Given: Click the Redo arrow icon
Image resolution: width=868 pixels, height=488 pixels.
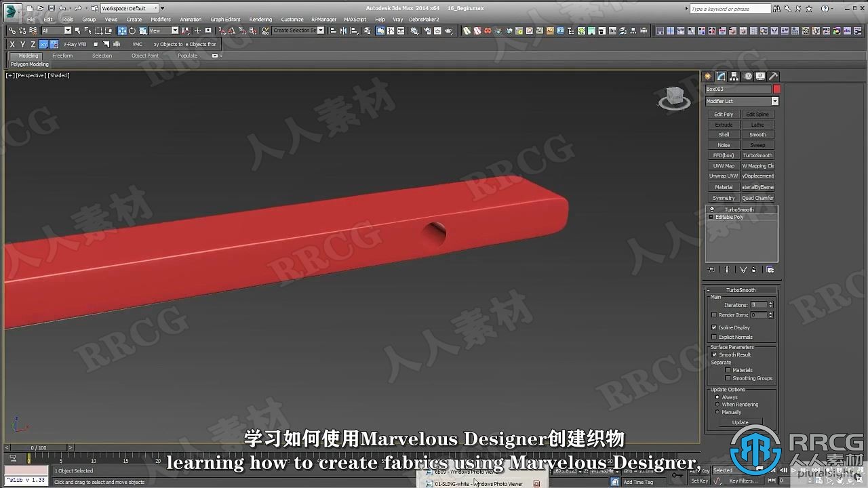Looking at the screenshot, I should coord(78,8).
